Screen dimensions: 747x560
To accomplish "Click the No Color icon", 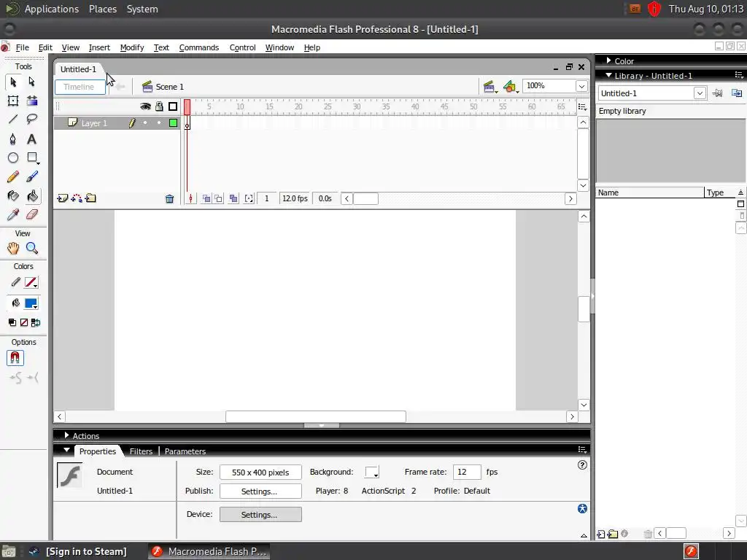I will point(24,322).
